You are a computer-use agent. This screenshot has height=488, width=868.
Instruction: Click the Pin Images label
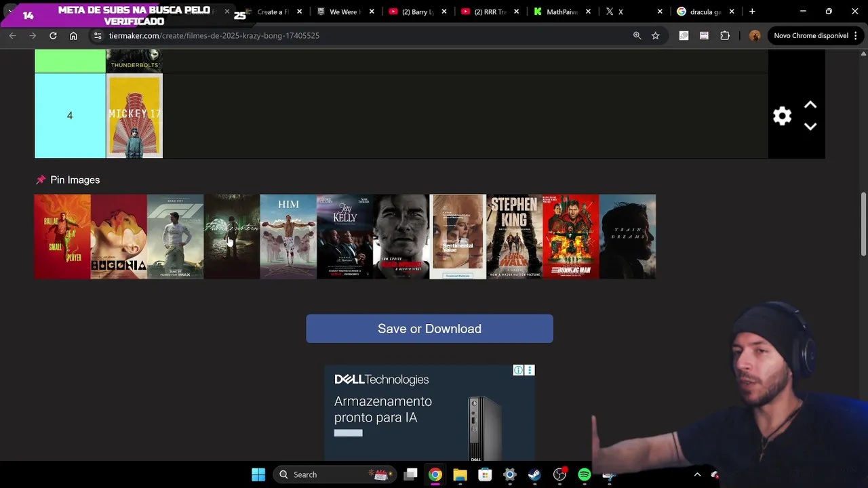click(75, 180)
